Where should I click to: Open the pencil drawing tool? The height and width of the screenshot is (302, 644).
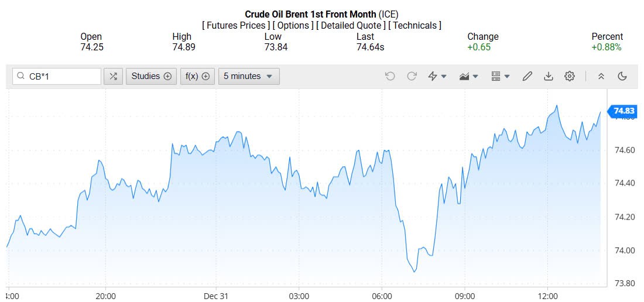point(527,76)
